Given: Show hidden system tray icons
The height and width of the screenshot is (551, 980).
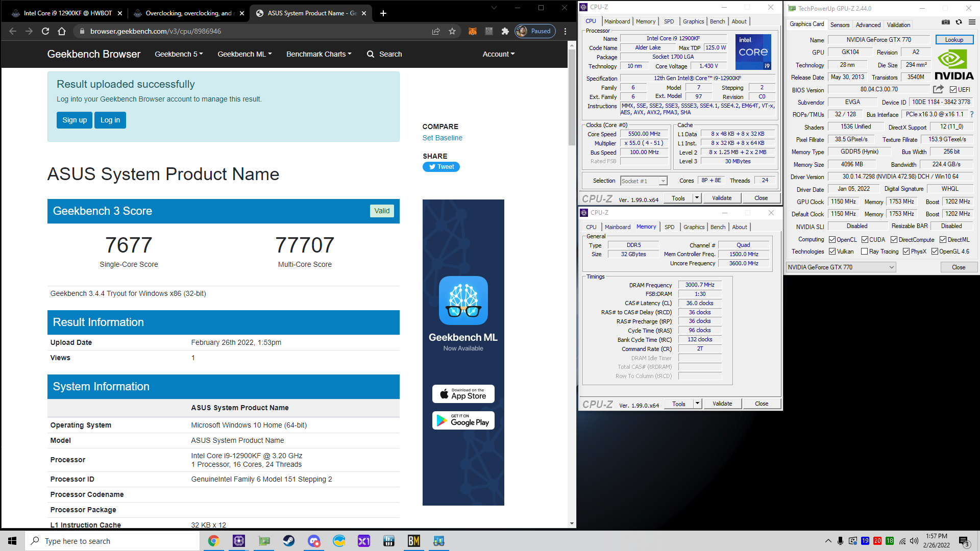Looking at the screenshot, I should pyautogui.click(x=828, y=541).
